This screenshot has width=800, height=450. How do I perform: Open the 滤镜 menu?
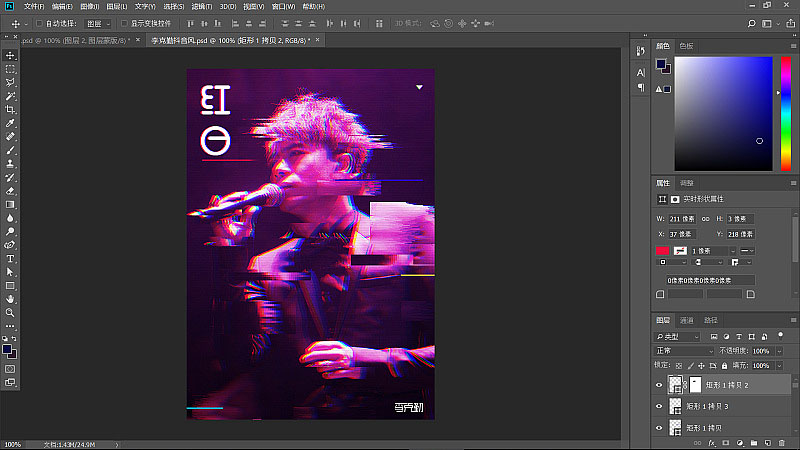pyautogui.click(x=201, y=7)
